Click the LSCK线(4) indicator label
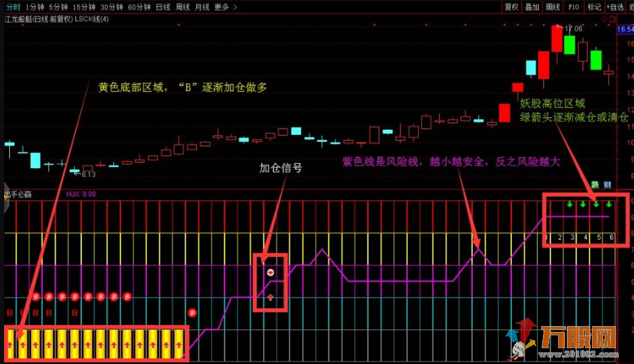This screenshot has height=364, width=634. pos(92,19)
